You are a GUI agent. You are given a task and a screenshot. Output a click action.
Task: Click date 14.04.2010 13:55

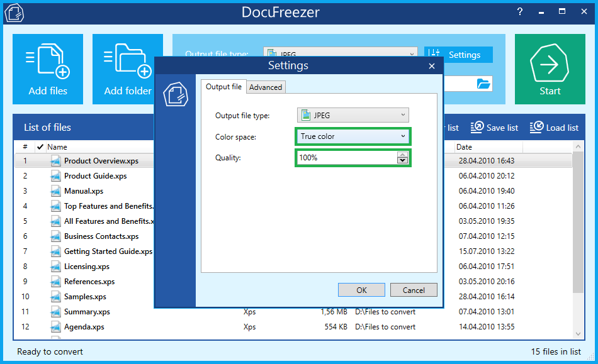486,327
